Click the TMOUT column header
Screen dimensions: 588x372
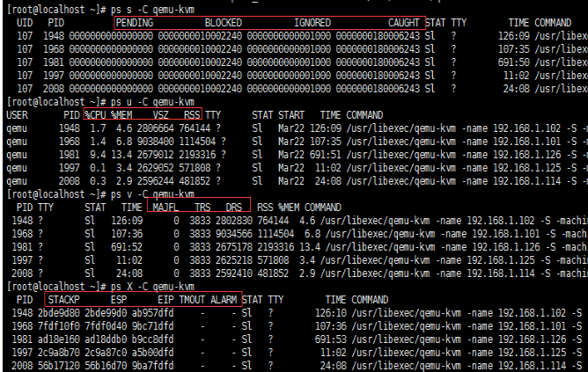click(x=192, y=300)
